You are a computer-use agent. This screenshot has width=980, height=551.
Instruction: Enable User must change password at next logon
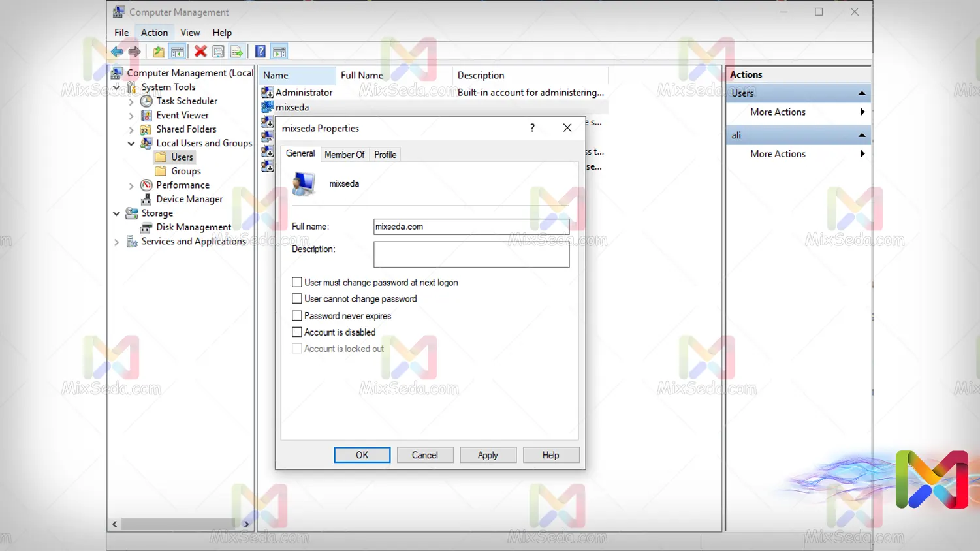(x=297, y=282)
